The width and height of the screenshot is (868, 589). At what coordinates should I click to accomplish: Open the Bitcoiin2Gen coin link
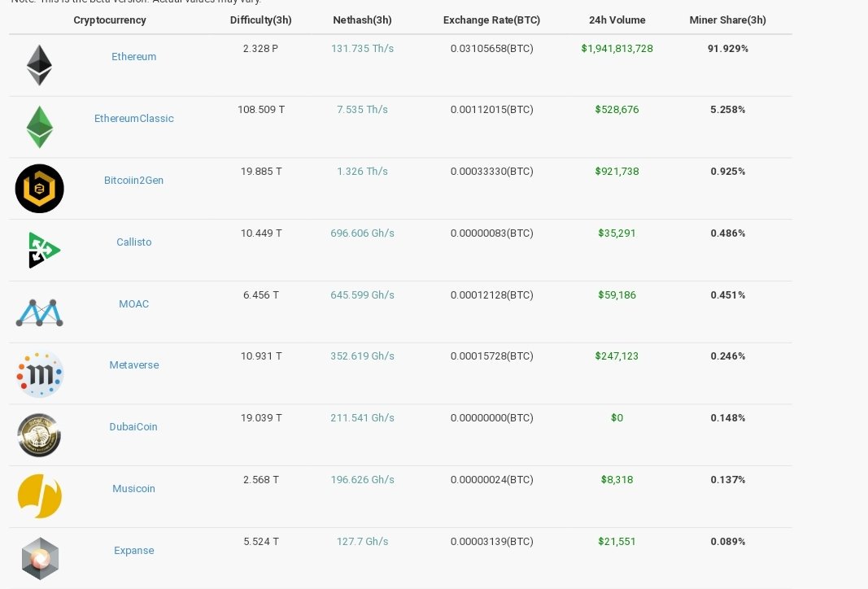click(134, 181)
